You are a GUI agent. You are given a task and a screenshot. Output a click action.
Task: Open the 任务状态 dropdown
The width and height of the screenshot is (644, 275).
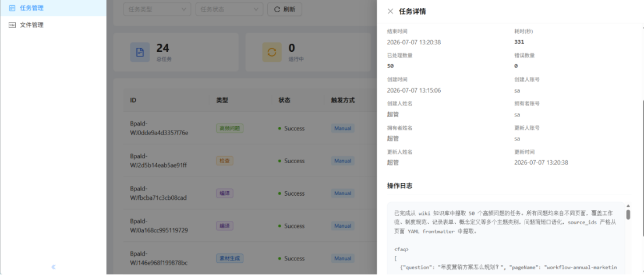click(x=229, y=9)
